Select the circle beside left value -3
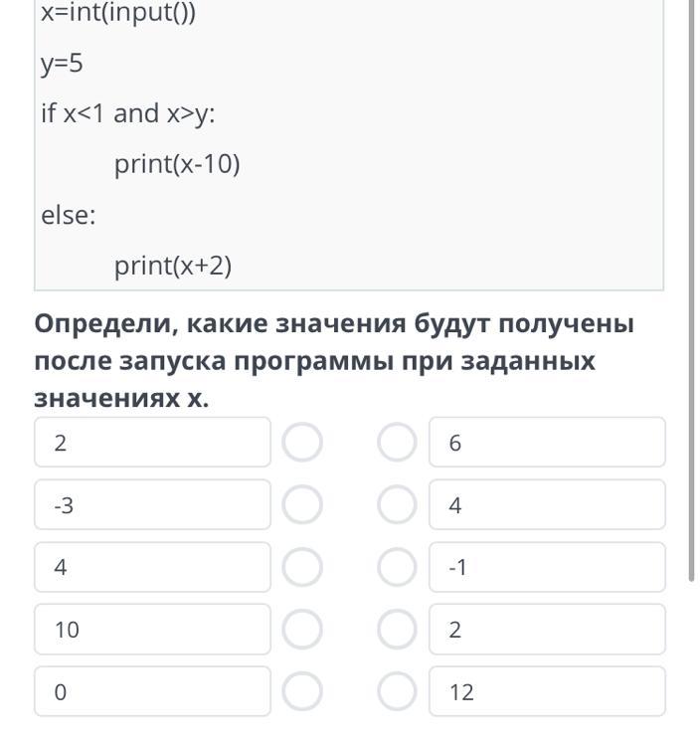 (x=302, y=505)
